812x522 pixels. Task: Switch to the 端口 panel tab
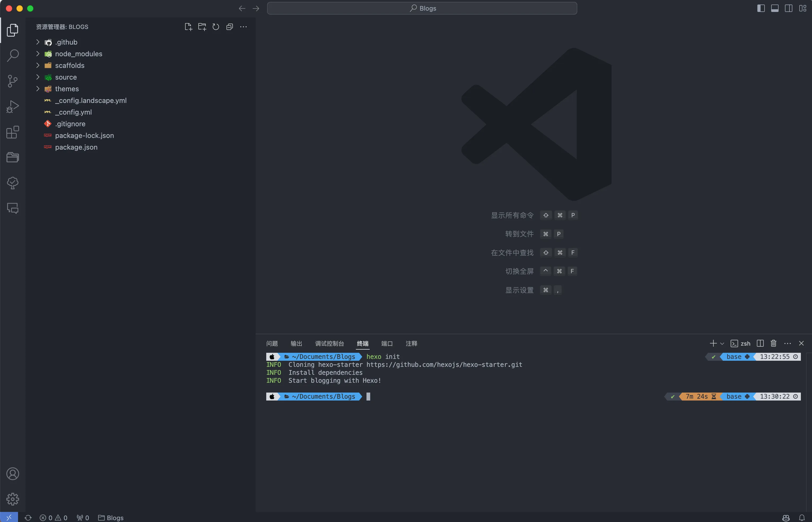(x=387, y=344)
